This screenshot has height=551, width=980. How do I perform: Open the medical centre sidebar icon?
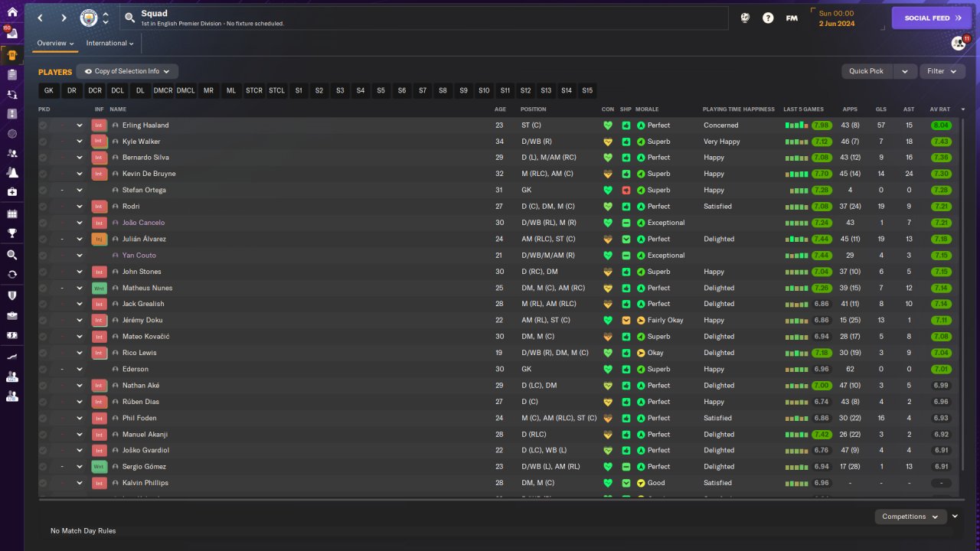point(11,192)
